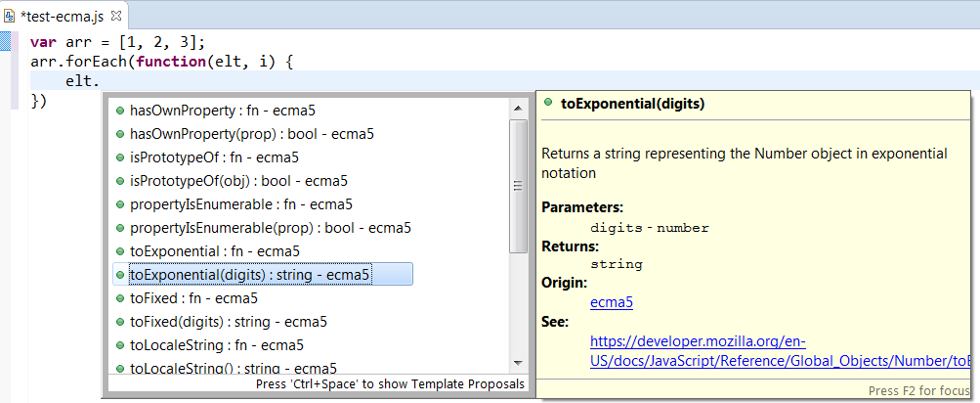Click the green icon in documentation header
This screenshot has width=980, height=403.
pos(548,103)
